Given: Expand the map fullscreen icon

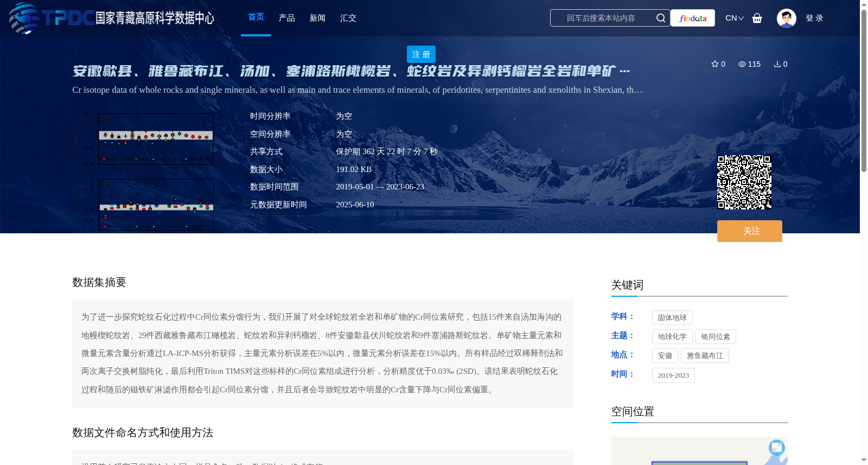Looking at the screenshot, I should pos(777,447).
